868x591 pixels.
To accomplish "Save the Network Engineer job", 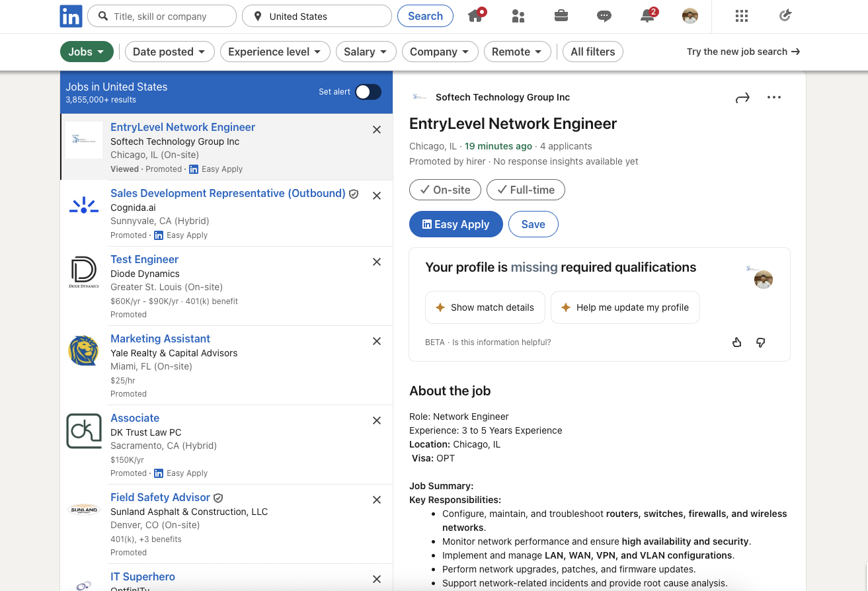I will (533, 224).
